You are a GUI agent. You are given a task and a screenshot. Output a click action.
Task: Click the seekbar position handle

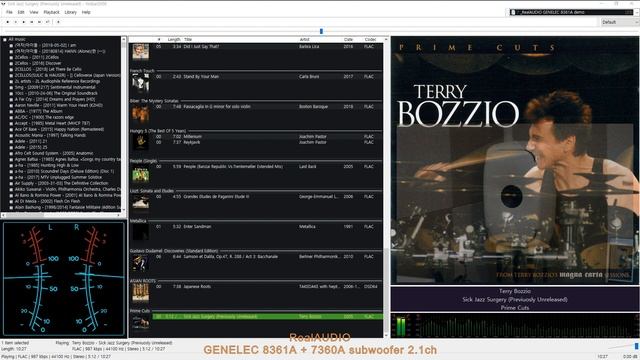coord(321,31)
